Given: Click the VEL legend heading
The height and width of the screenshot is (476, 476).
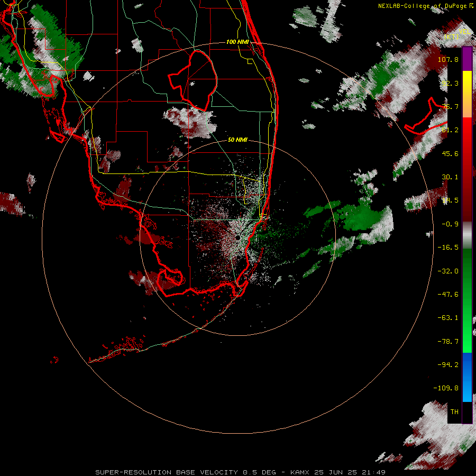Looking at the screenshot, I should [464, 32].
